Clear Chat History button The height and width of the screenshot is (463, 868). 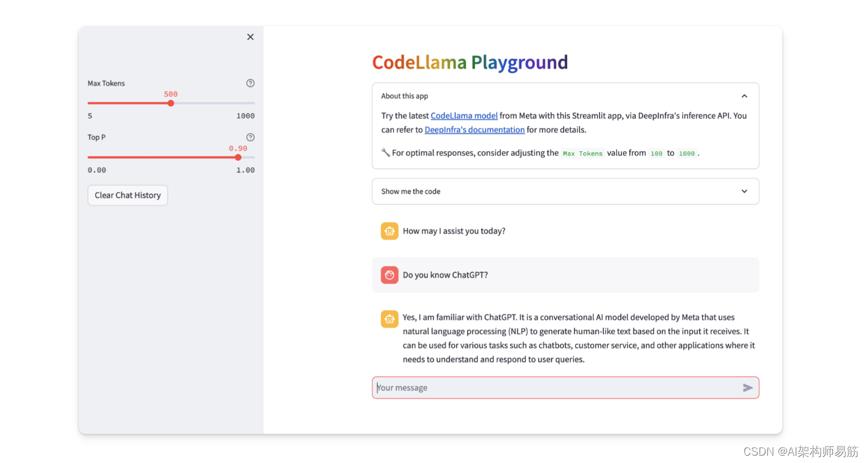point(128,195)
